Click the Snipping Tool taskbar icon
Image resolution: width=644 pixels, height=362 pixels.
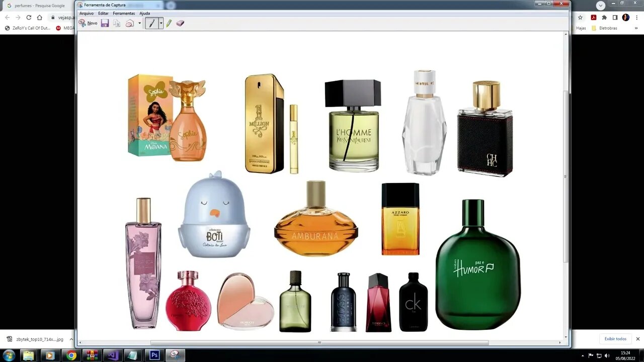point(175,355)
